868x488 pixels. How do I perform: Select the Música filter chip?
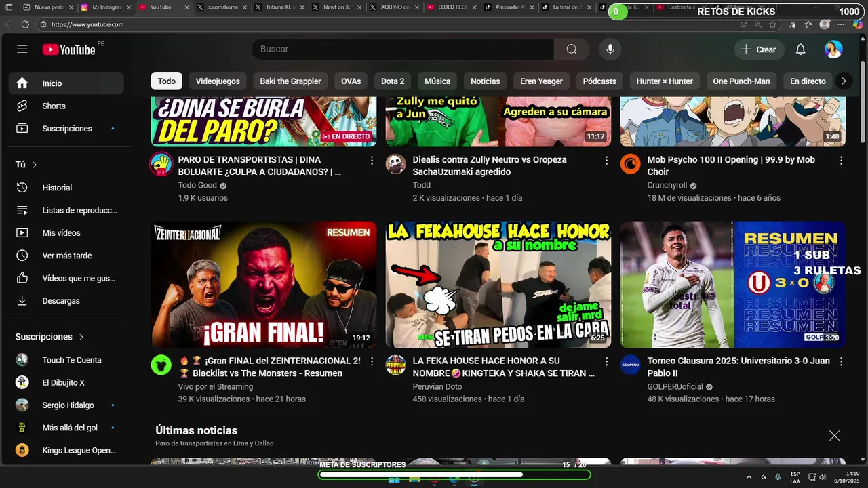tap(437, 81)
